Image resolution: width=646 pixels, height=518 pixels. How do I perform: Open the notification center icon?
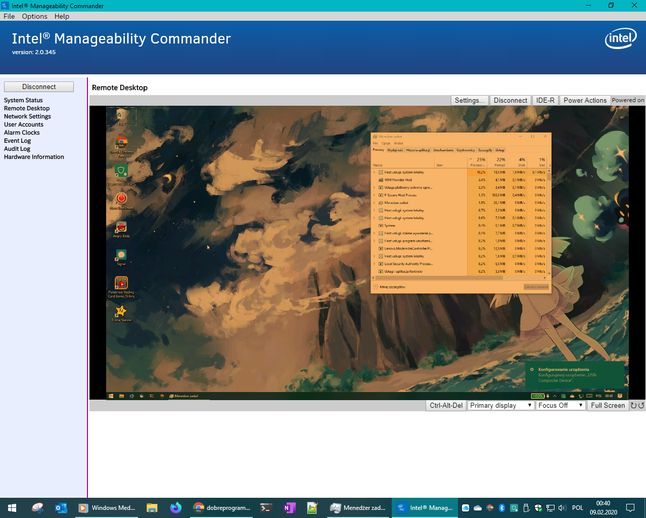pos(630,507)
